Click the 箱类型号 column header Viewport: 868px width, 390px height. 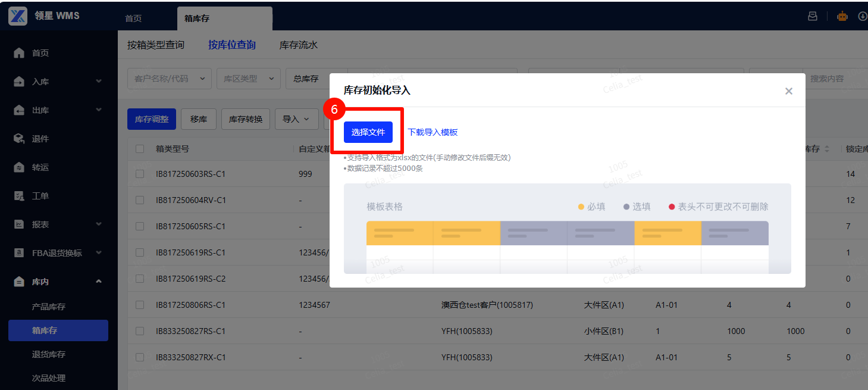(x=173, y=149)
